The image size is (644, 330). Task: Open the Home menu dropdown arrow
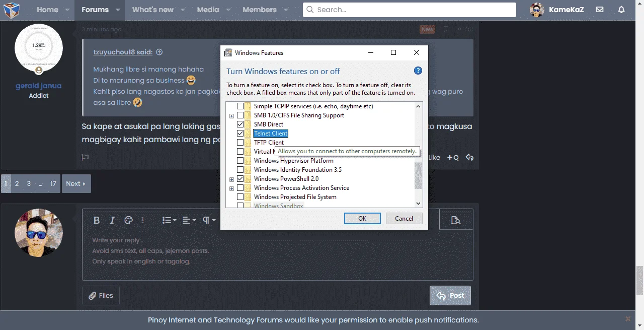(67, 10)
